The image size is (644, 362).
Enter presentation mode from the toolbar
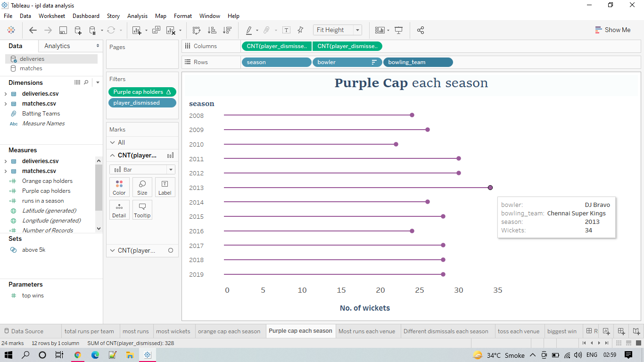coord(399,30)
